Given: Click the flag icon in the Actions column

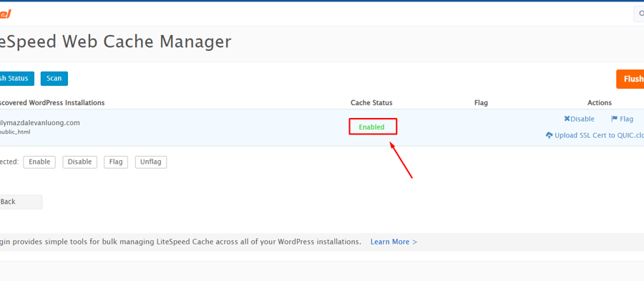Looking at the screenshot, I should pyautogui.click(x=615, y=119).
